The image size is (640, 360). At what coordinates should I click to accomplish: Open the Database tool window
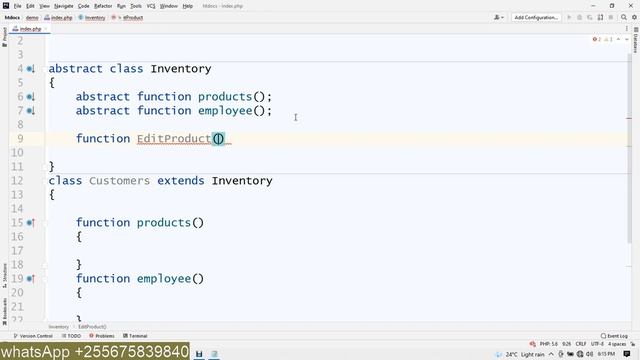point(636,40)
